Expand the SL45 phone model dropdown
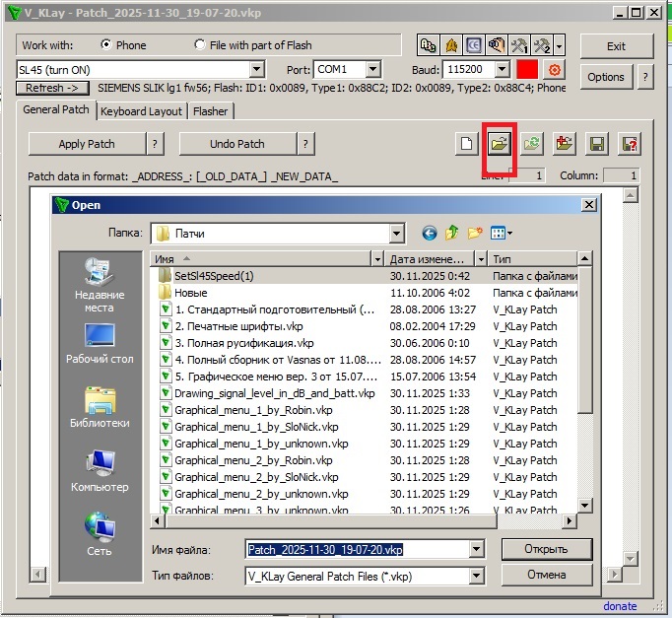 coord(257,70)
